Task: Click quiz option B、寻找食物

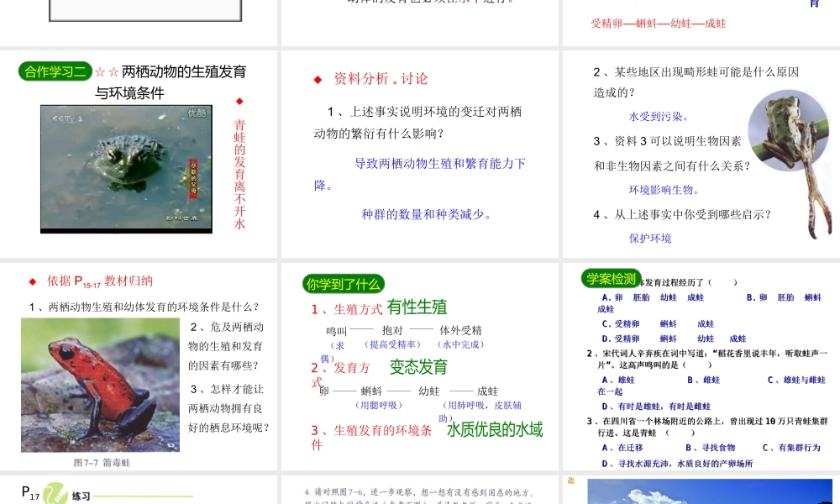Action: [711, 448]
